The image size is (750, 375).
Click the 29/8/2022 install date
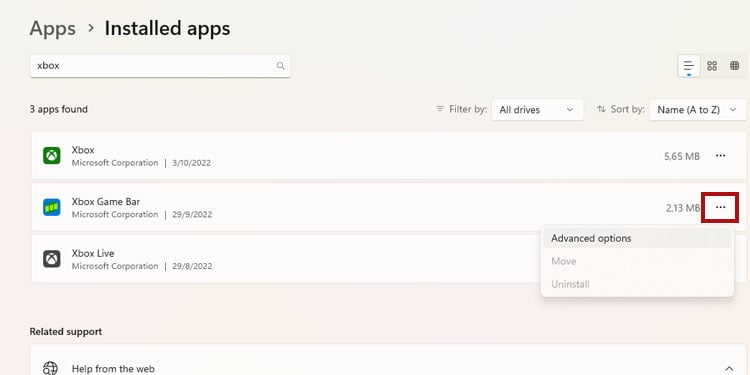click(192, 266)
